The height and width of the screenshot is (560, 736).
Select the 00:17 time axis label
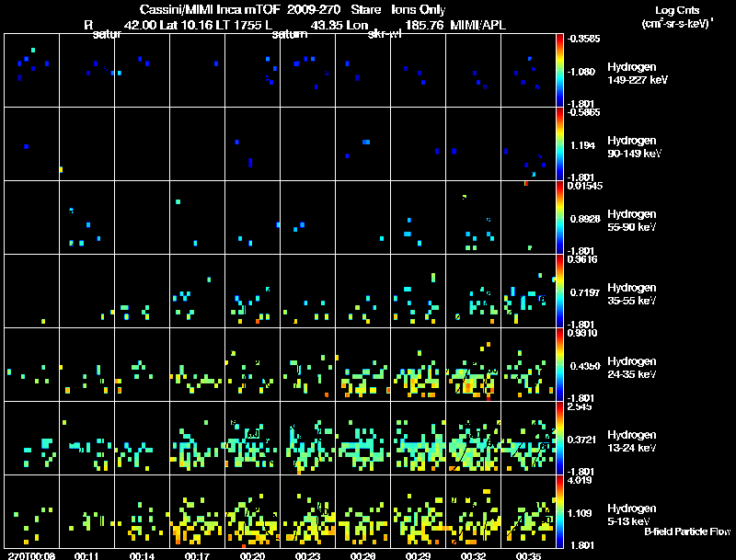click(x=197, y=555)
